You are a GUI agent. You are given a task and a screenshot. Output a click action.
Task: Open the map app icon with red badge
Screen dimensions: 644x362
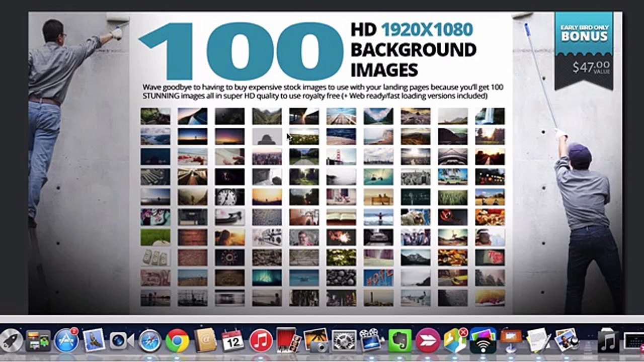(455, 340)
